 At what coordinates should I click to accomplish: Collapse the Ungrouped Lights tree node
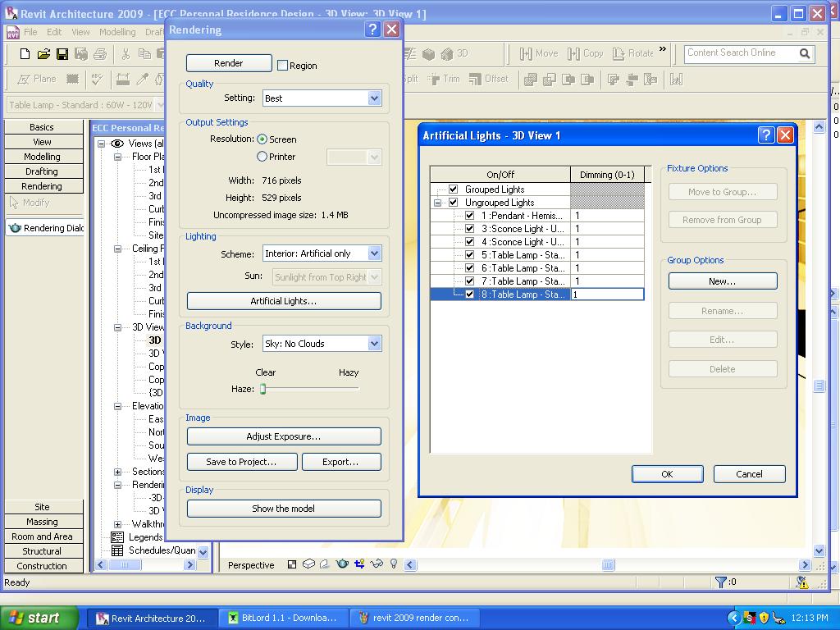[438, 203]
